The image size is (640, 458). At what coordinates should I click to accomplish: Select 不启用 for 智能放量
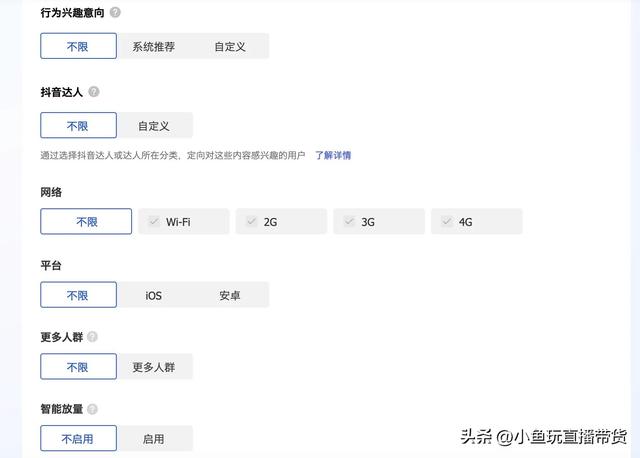[78, 438]
